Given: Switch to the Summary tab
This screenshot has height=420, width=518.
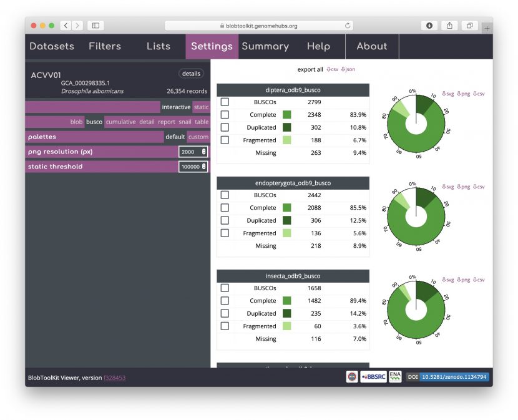Looking at the screenshot, I should pyautogui.click(x=266, y=46).
